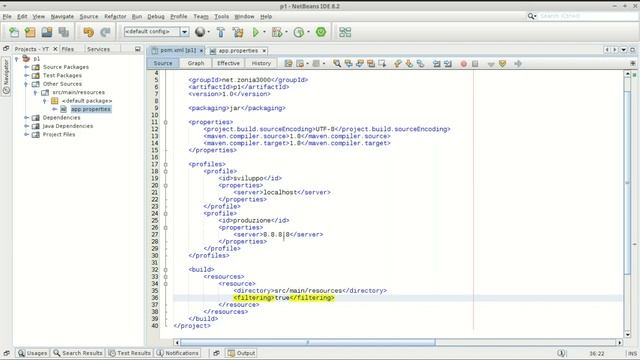The width and height of the screenshot is (640, 360).
Task: Click the Redo arrow icon
Action: pyautogui.click(x=105, y=32)
